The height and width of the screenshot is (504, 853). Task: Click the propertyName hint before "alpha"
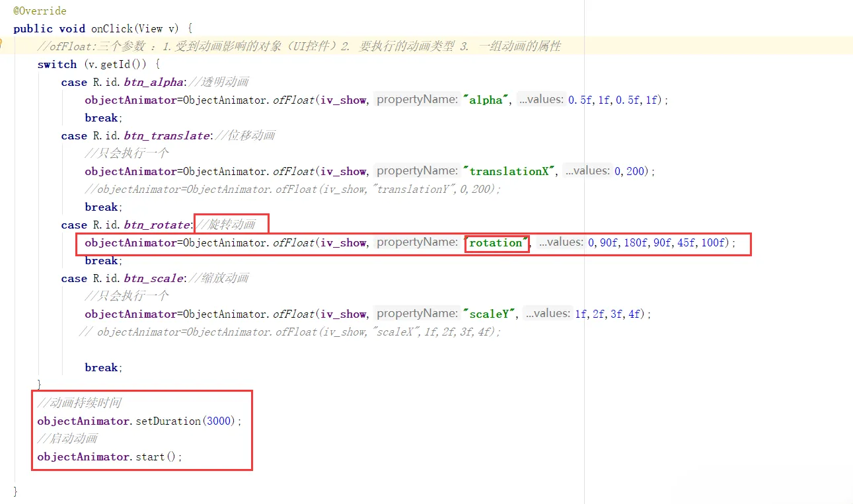pyautogui.click(x=417, y=100)
